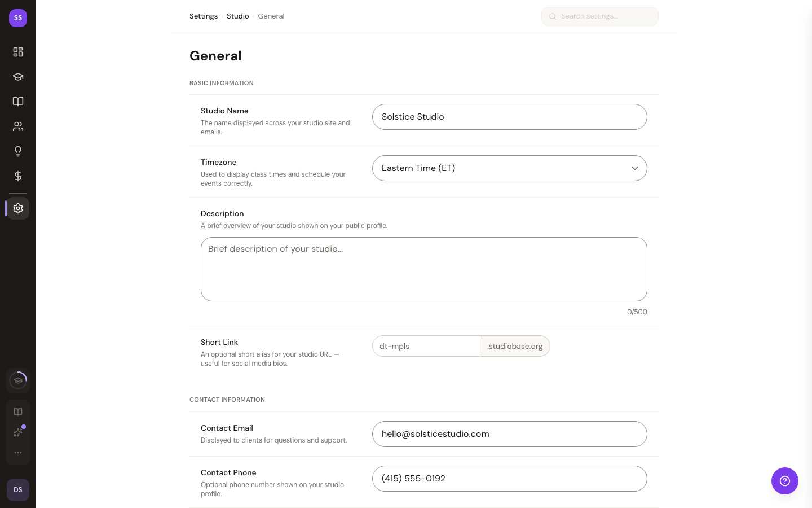Expand the Timezone dropdown

(509, 168)
